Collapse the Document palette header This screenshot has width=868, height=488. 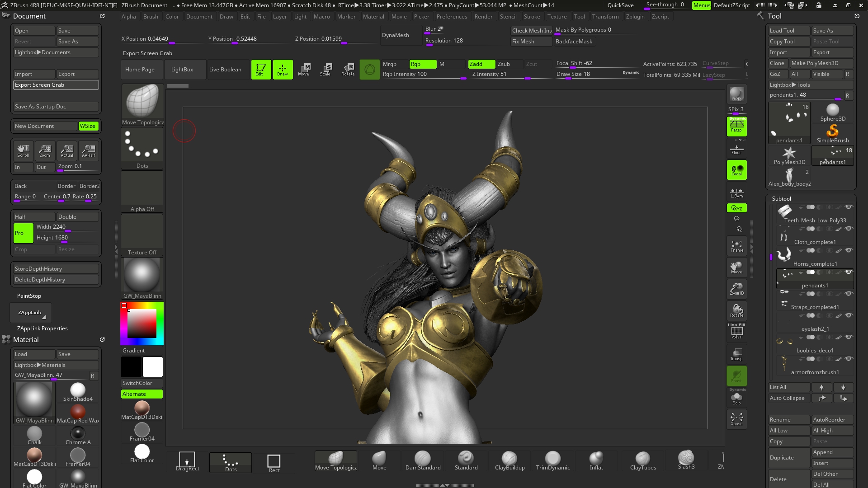click(x=29, y=16)
